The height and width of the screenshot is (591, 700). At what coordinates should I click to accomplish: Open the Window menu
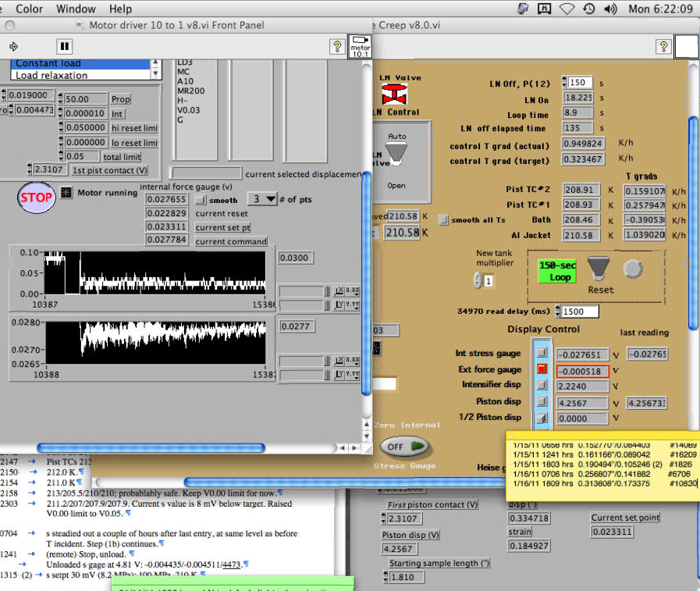76,9
